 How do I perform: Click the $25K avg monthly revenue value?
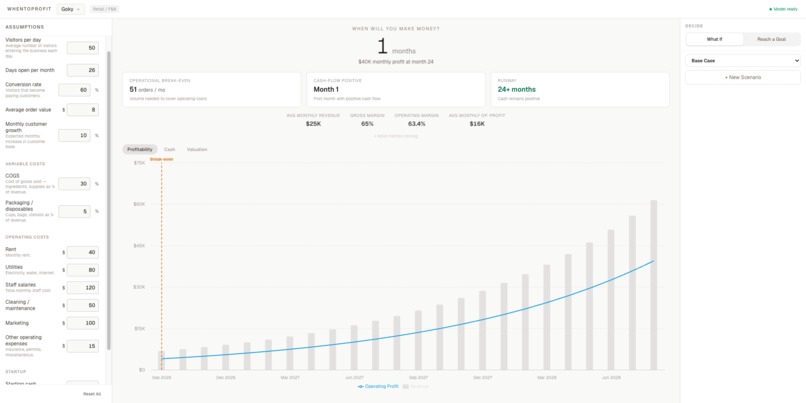[313, 124]
